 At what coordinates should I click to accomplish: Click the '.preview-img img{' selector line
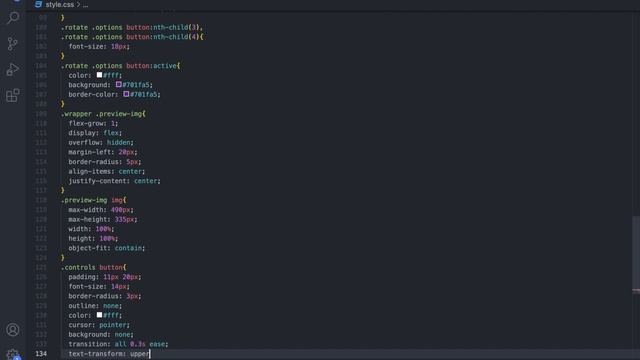(x=93, y=200)
